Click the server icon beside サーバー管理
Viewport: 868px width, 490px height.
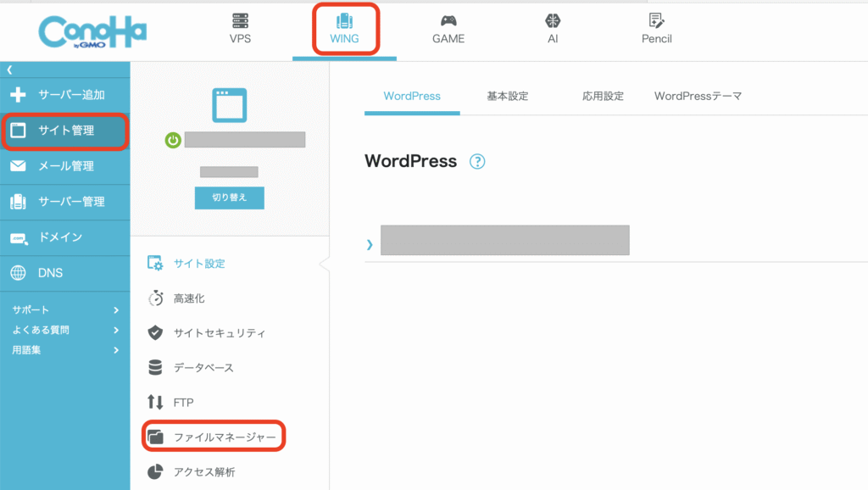(x=18, y=202)
